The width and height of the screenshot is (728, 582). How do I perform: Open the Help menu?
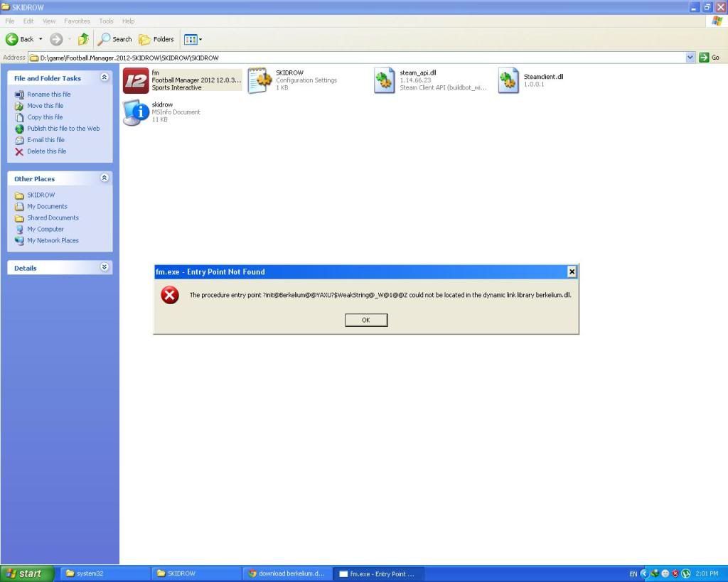coord(128,21)
